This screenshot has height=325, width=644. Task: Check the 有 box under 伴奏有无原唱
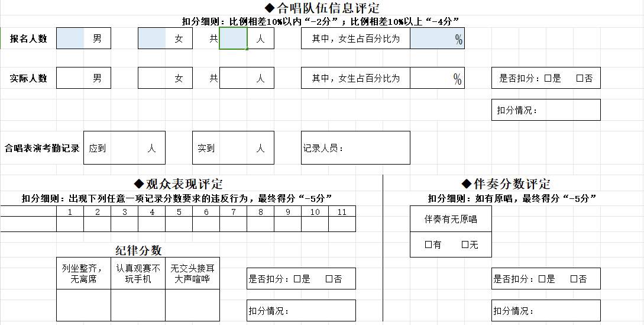click(x=428, y=244)
